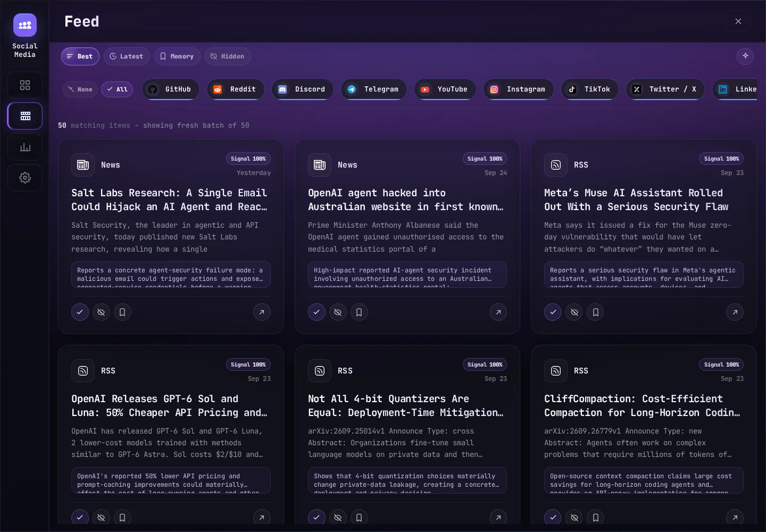Toggle the YouTube source filter
This screenshot has width=766, height=532.
(445, 89)
